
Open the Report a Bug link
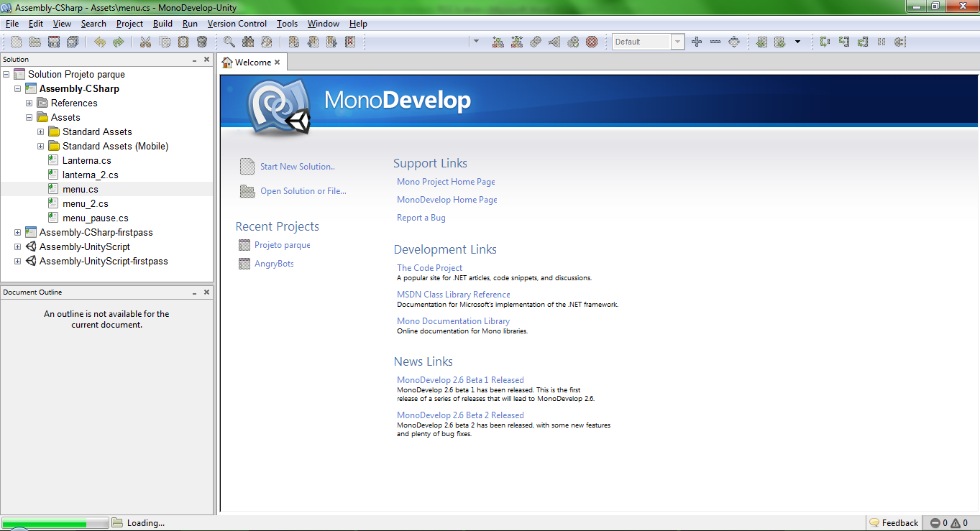click(421, 218)
